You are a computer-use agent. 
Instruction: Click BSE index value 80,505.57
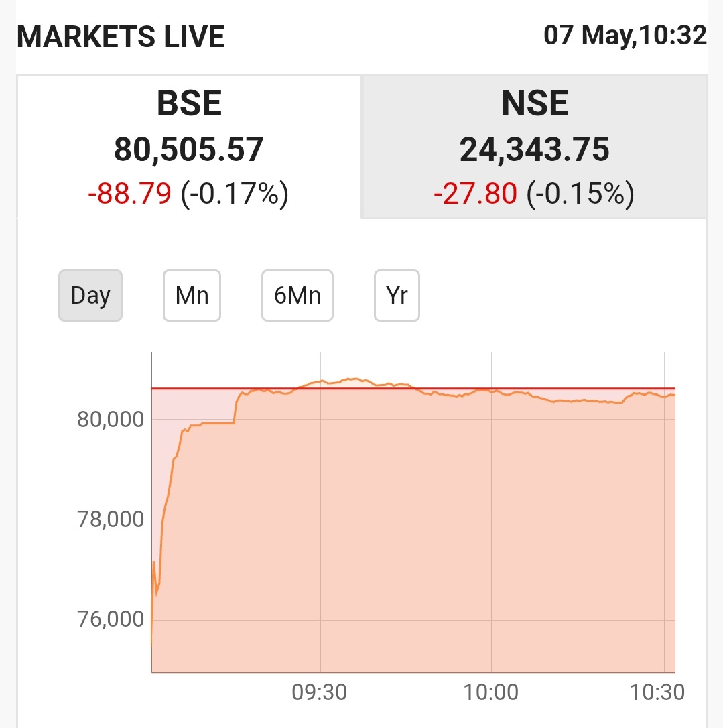coord(189,149)
